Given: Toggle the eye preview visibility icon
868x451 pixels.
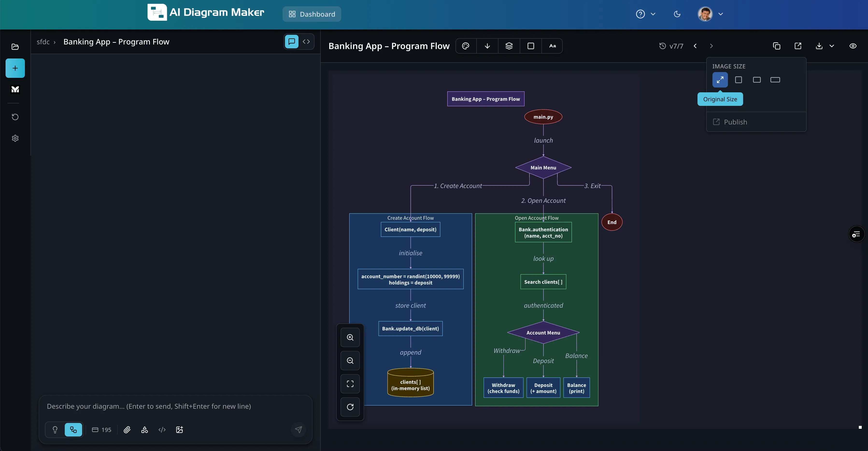Looking at the screenshot, I should 853,45.
